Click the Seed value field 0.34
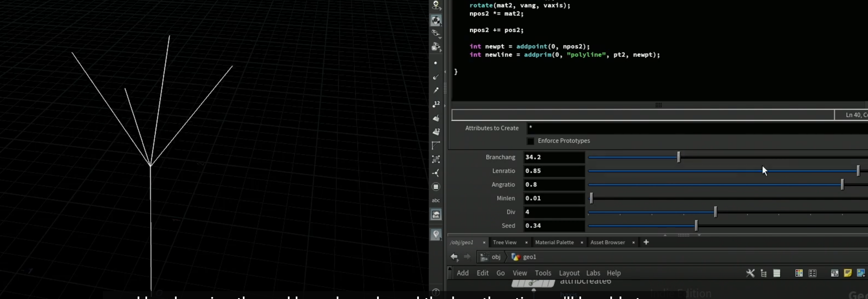The width and height of the screenshot is (868, 299). click(554, 226)
